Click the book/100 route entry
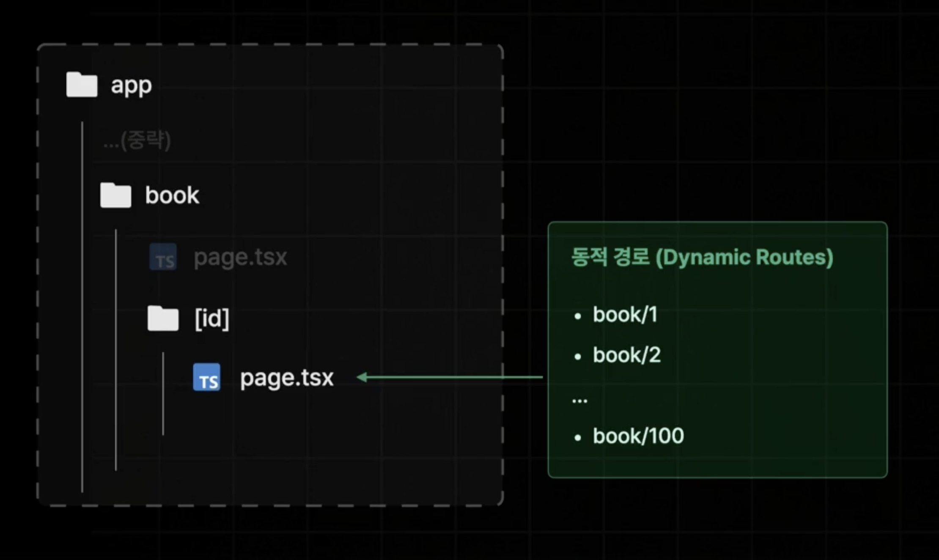Image resolution: width=939 pixels, height=560 pixels. (638, 436)
